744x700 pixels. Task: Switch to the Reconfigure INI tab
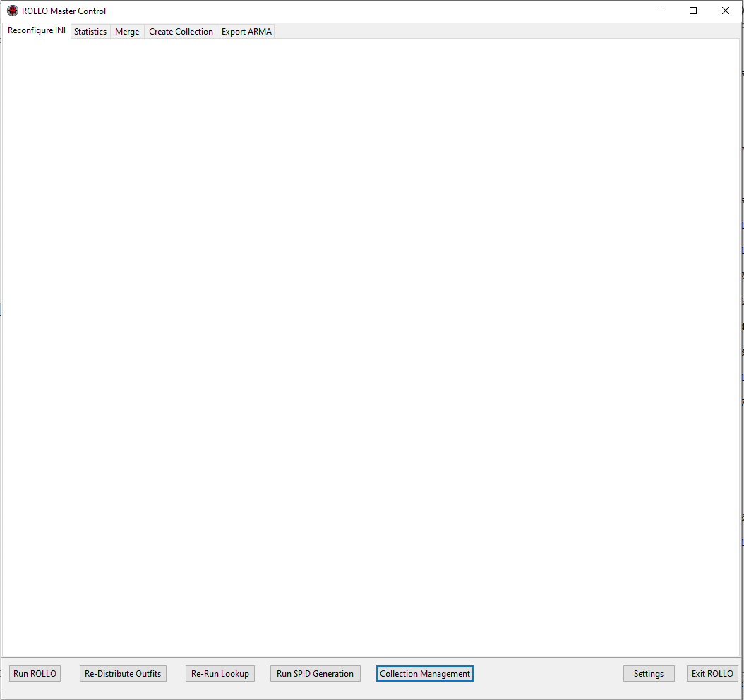(x=37, y=30)
